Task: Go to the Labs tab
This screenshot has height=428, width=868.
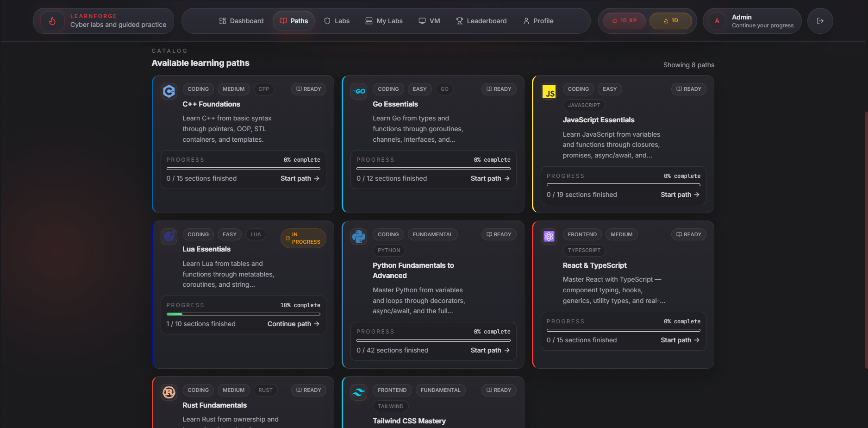Action: pyautogui.click(x=337, y=21)
